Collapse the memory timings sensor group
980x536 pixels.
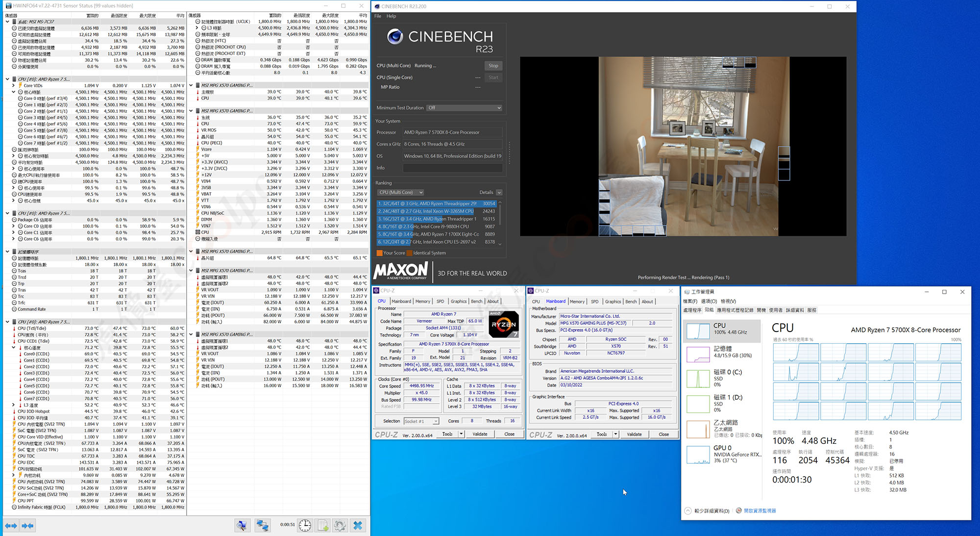pyautogui.click(x=7, y=252)
